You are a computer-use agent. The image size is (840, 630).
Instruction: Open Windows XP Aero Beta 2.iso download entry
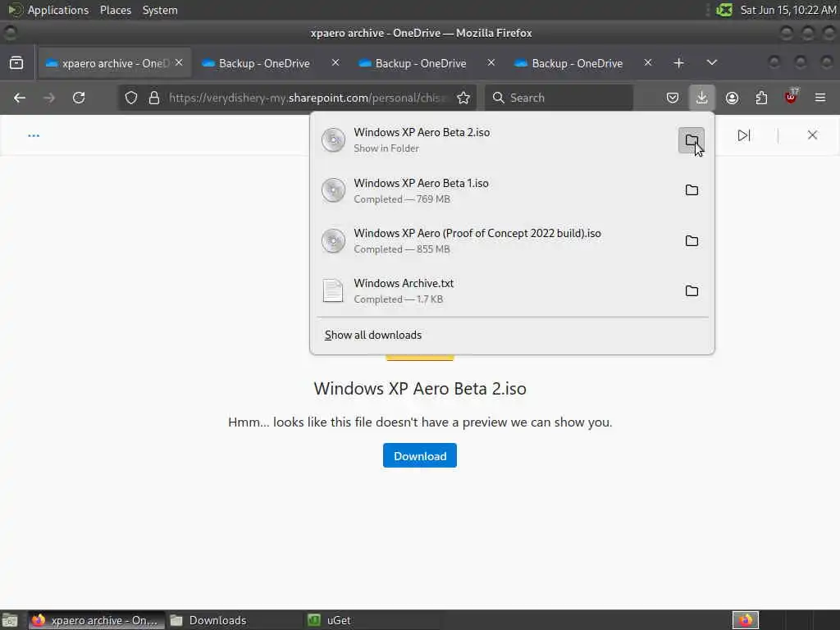(495, 140)
